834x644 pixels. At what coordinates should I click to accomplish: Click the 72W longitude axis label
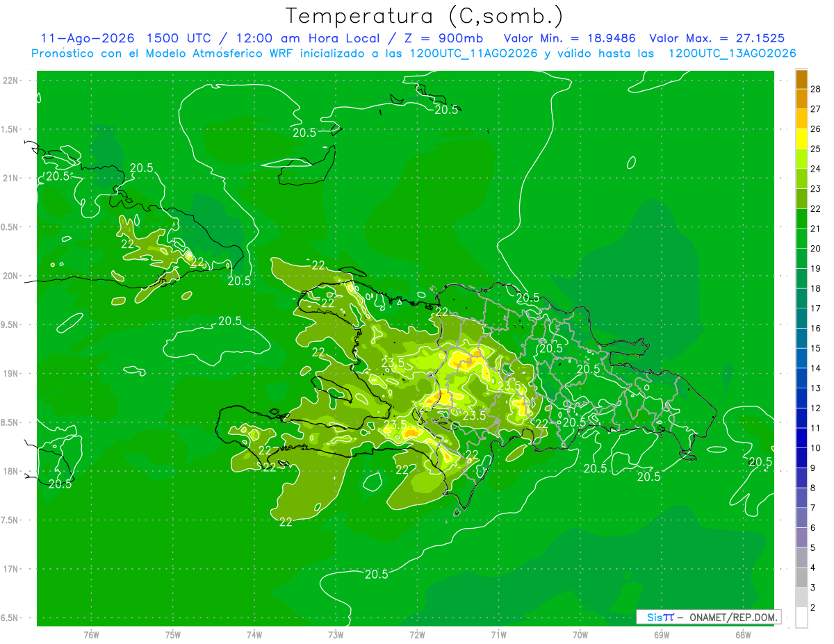(417, 635)
